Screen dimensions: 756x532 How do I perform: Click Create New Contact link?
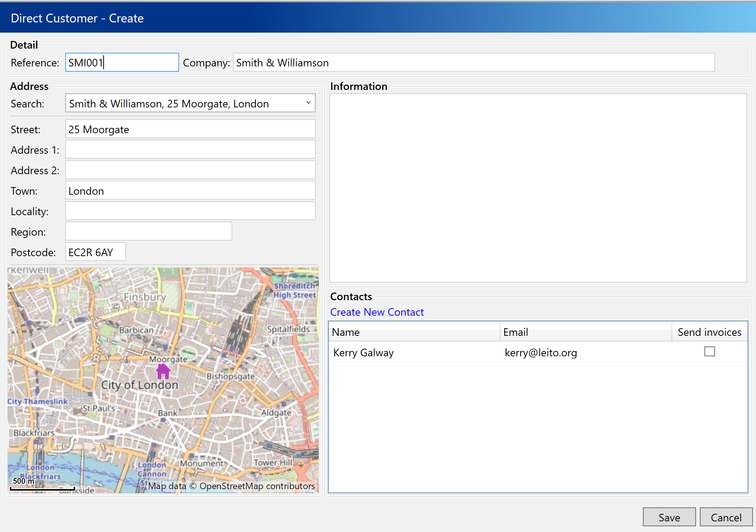376,312
